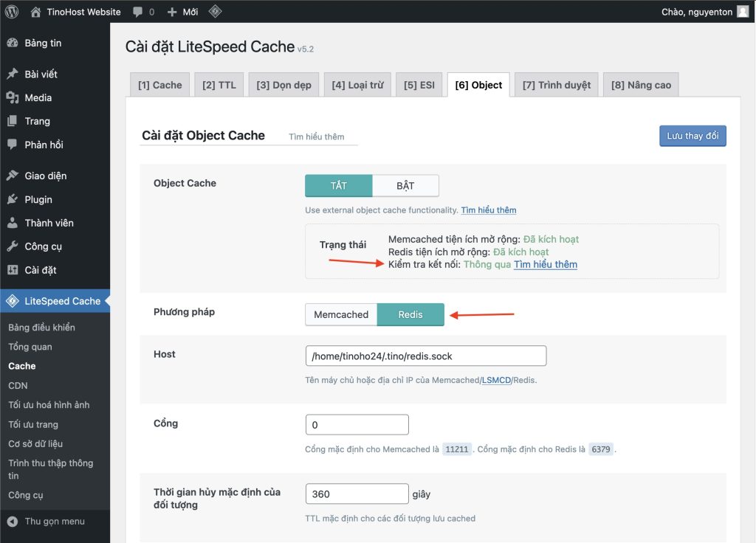Open Bảng điều khiển submenu item
Viewport: 756px width, 543px height.
41,328
